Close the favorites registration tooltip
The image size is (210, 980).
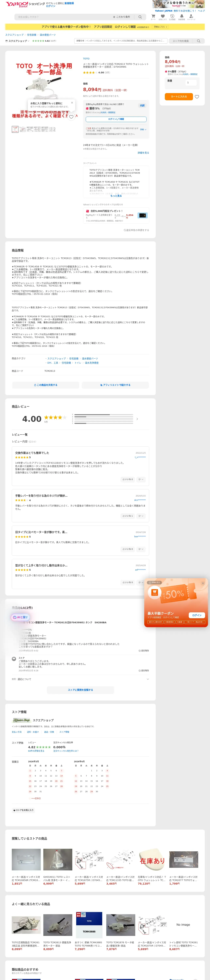click(x=72, y=103)
